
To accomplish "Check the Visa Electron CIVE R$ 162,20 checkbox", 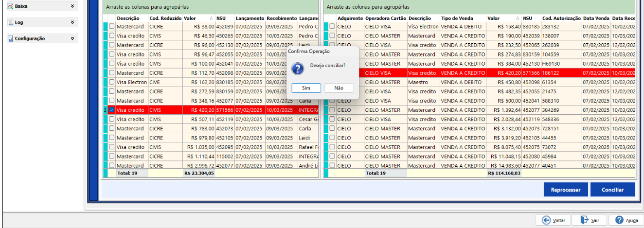I will [x=112, y=82].
